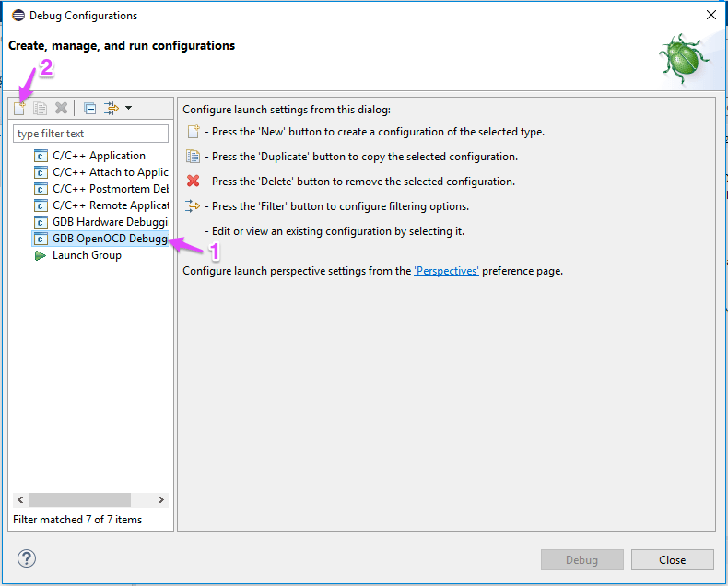The width and height of the screenshot is (728, 586).
Task: Click the Filter launch configurations icon
Action: 112,108
